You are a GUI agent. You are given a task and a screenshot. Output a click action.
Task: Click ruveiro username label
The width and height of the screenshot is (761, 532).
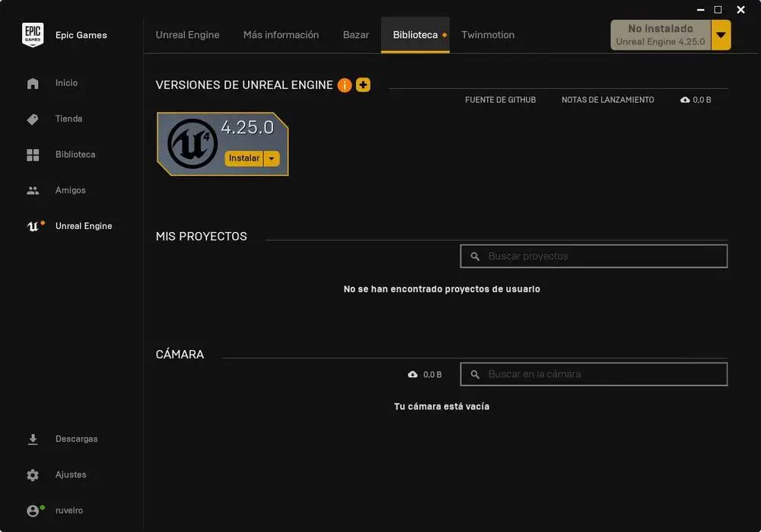click(x=69, y=511)
